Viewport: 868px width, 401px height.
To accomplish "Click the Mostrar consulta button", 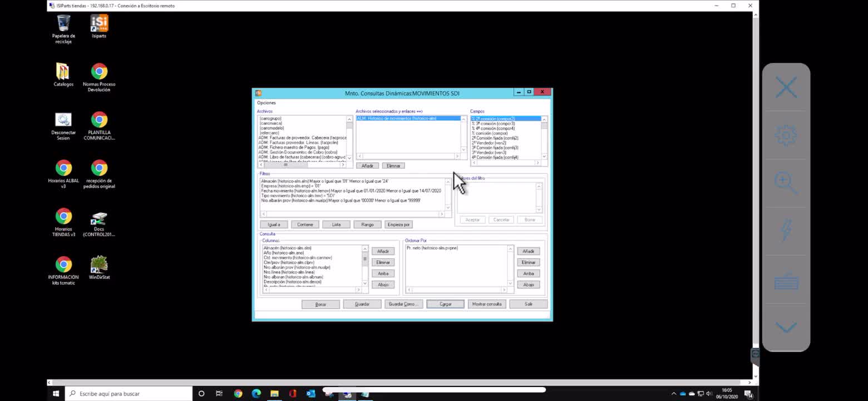I will pos(487,304).
